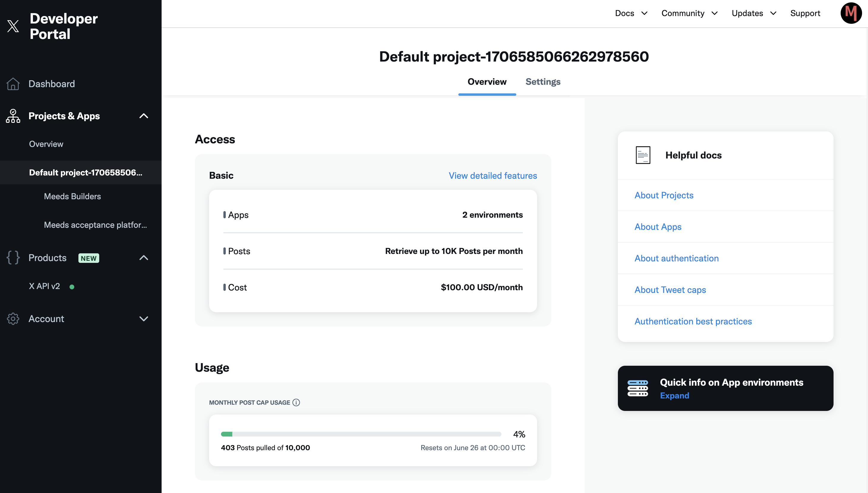Collapse the Products section chevron

[144, 258]
